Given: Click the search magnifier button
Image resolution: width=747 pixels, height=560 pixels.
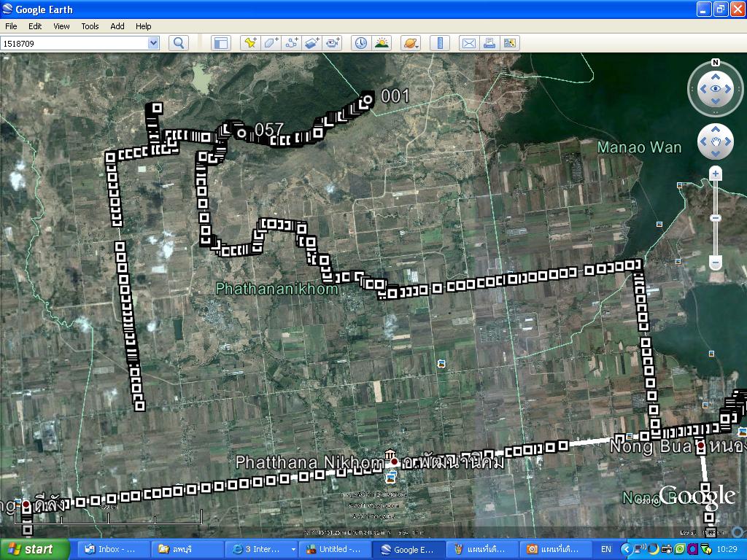Looking at the screenshot, I should coord(179,43).
